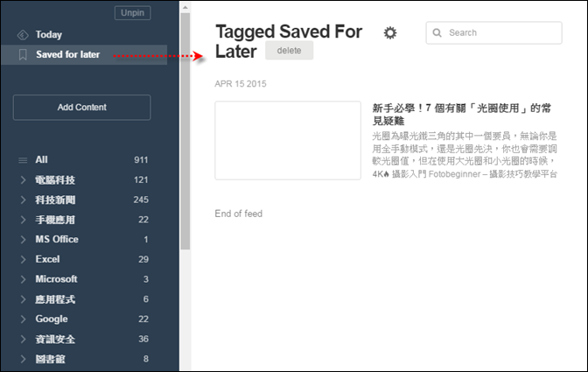The height and width of the screenshot is (372, 588).
Task: Expand the Excel category chevron
Action: 23,259
